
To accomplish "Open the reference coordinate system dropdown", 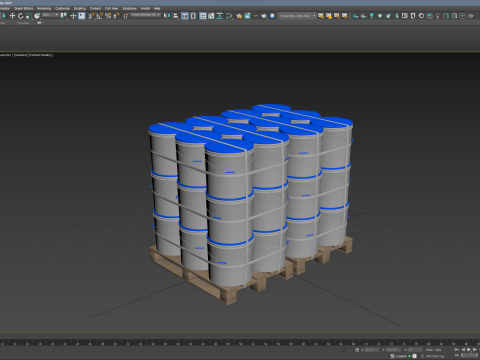I will point(50,15).
